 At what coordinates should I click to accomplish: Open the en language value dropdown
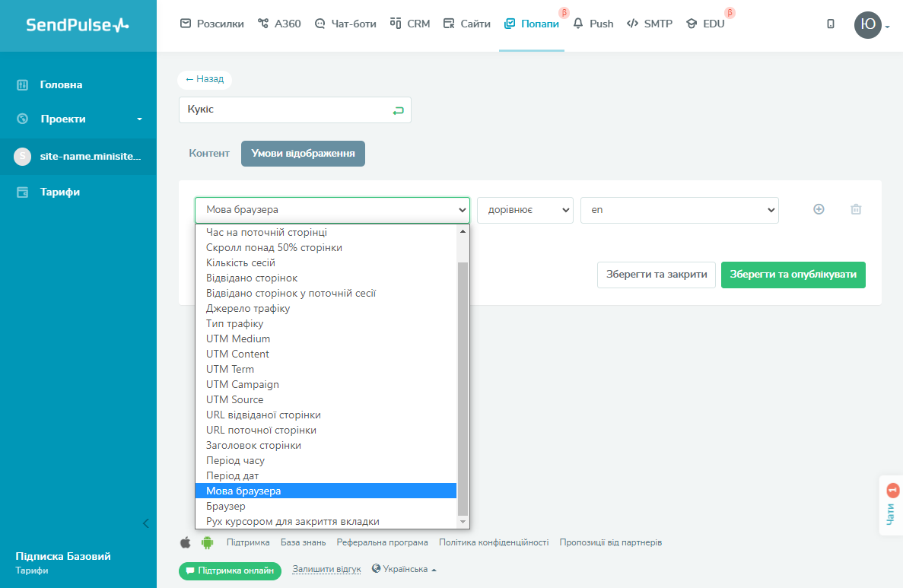679,210
